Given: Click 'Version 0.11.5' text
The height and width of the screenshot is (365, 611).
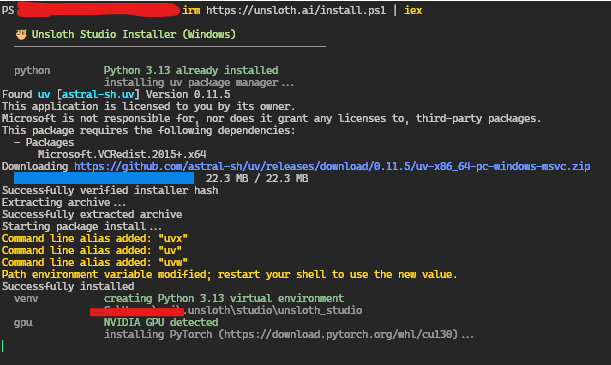Looking at the screenshot, I should (188, 95).
